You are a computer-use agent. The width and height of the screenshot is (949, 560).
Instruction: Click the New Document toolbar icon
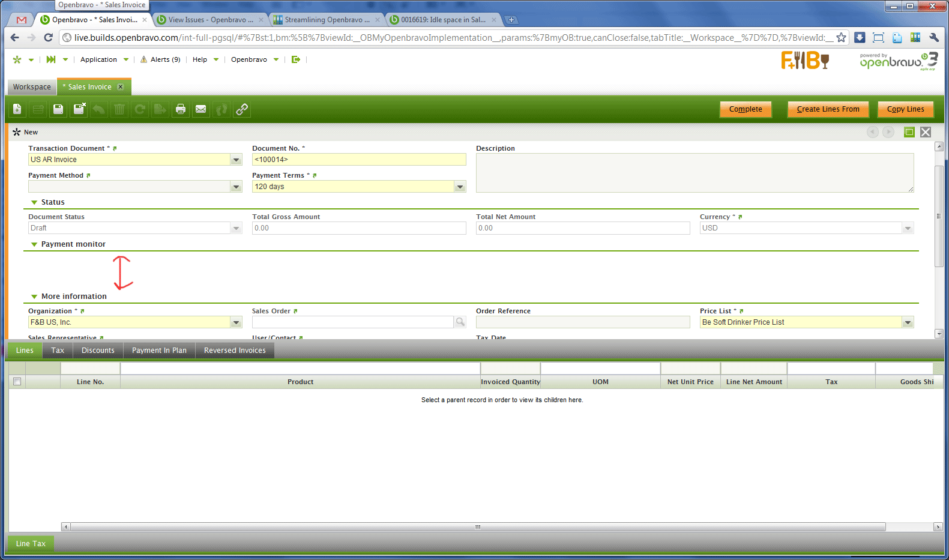(x=17, y=109)
